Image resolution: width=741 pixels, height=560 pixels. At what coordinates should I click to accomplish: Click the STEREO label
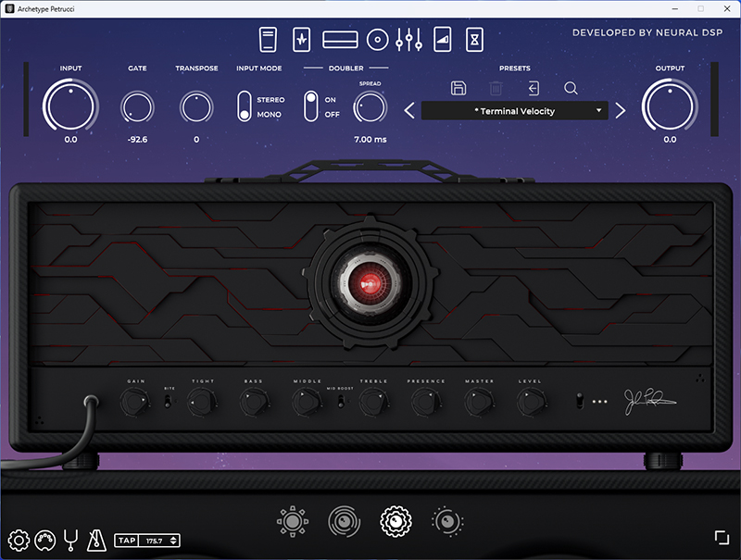(270, 100)
